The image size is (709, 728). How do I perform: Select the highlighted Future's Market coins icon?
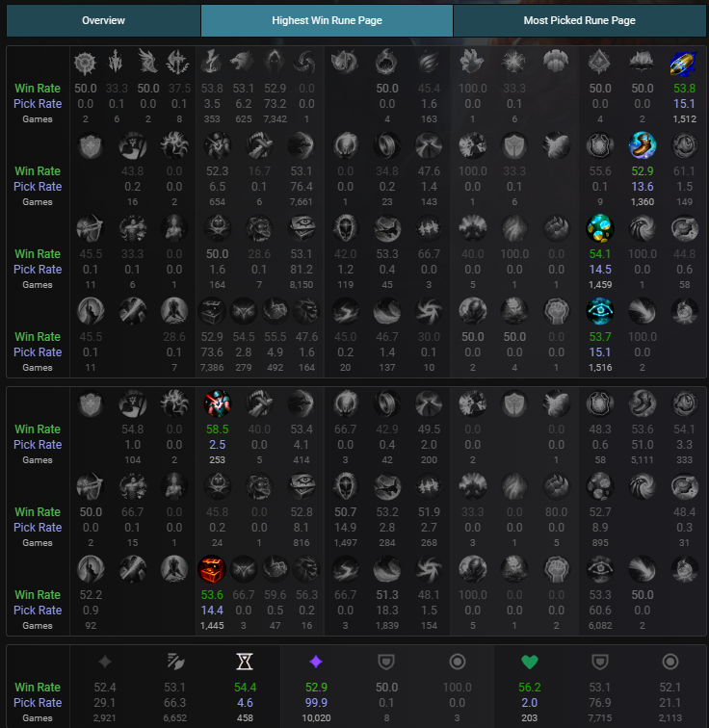point(600,228)
